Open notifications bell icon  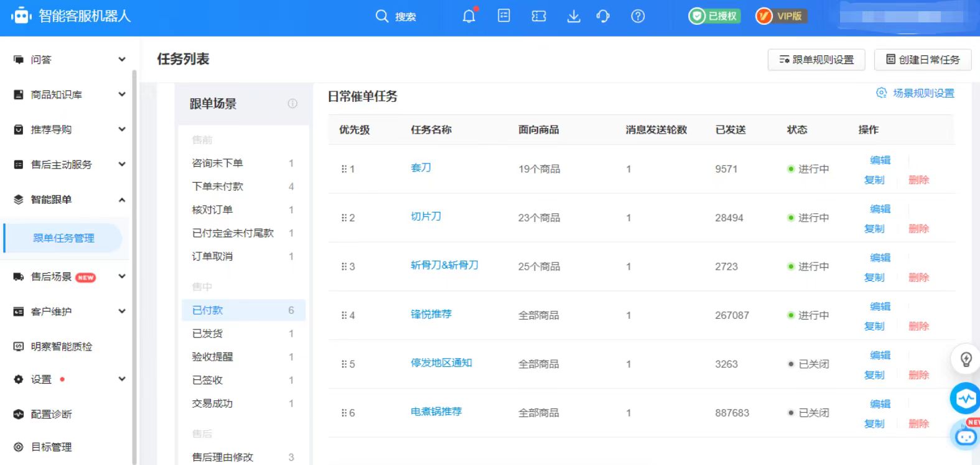click(469, 16)
